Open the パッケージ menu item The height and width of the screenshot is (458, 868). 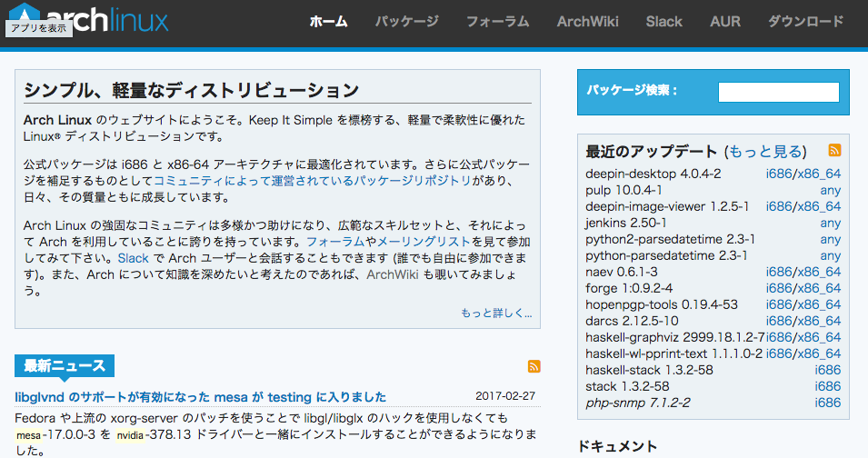click(407, 22)
